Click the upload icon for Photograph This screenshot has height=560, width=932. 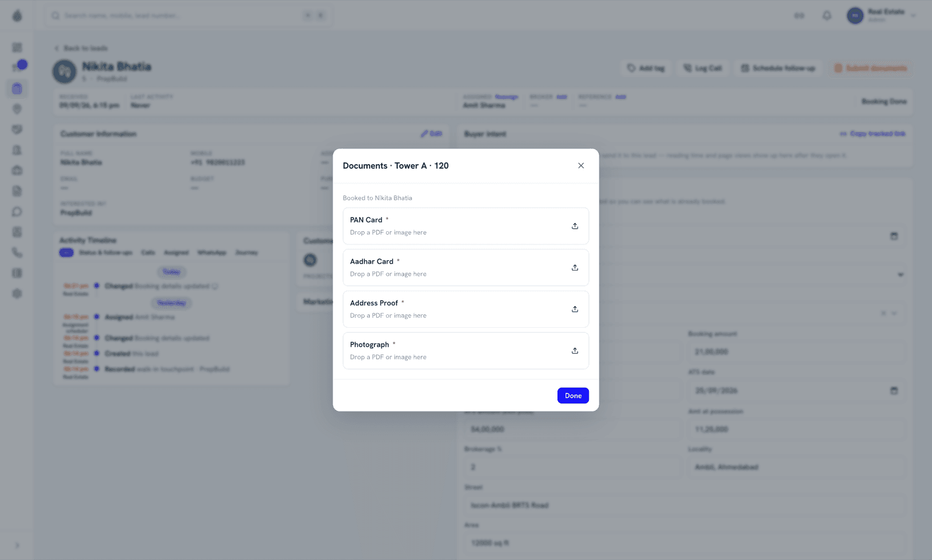pyautogui.click(x=575, y=350)
